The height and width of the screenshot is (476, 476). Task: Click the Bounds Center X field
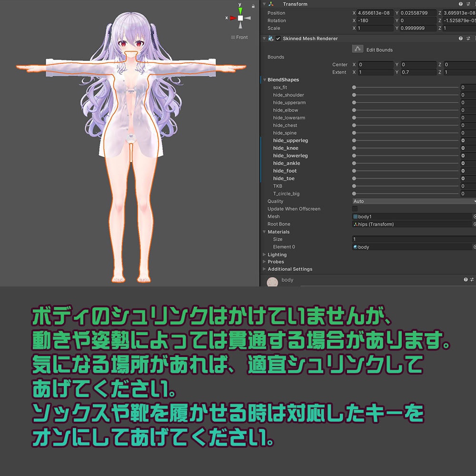point(376,64)
